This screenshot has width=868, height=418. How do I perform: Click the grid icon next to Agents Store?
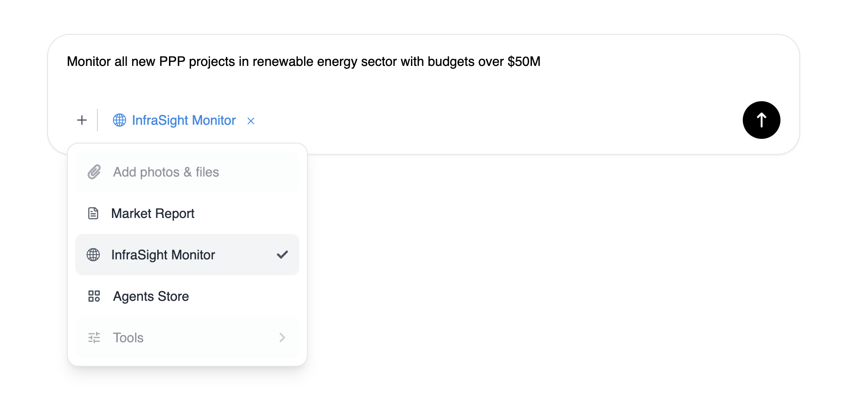(x=94, y=296)
